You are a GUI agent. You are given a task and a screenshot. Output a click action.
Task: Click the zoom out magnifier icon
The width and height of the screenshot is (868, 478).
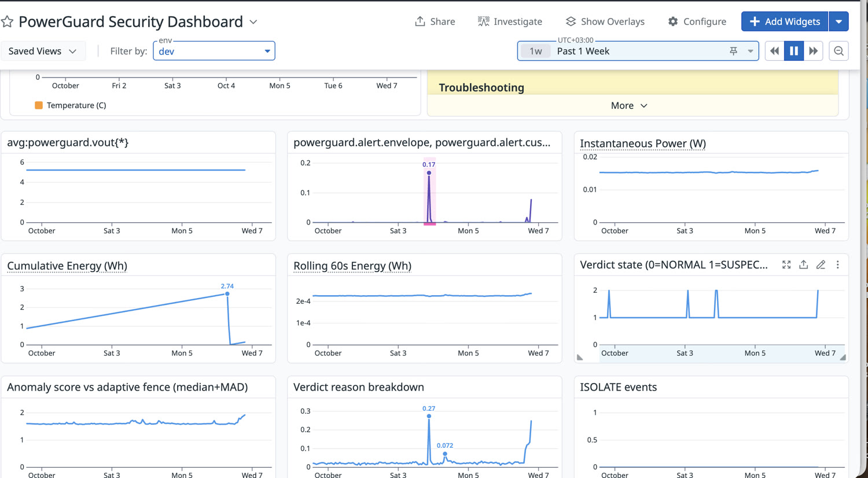pos(838,51)
